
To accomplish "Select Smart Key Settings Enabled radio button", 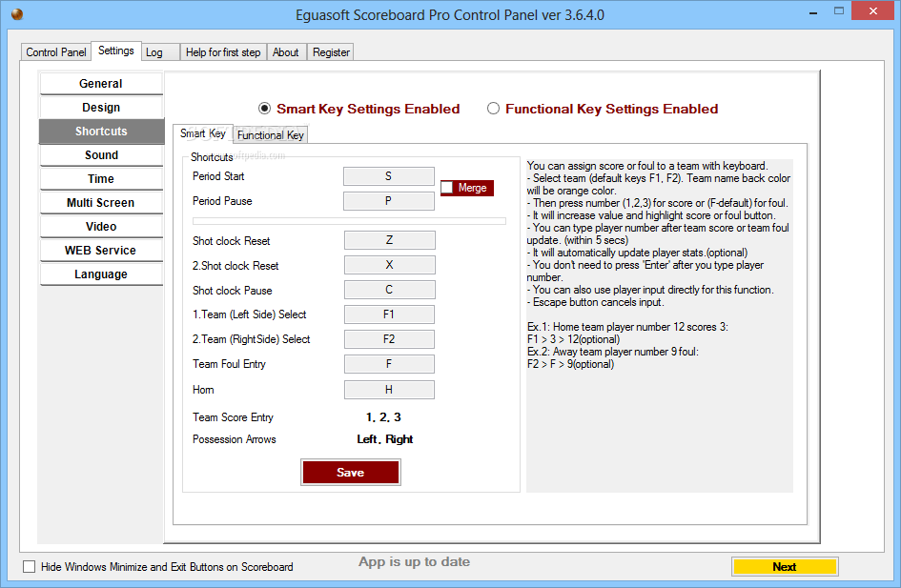I will (264, 109).
